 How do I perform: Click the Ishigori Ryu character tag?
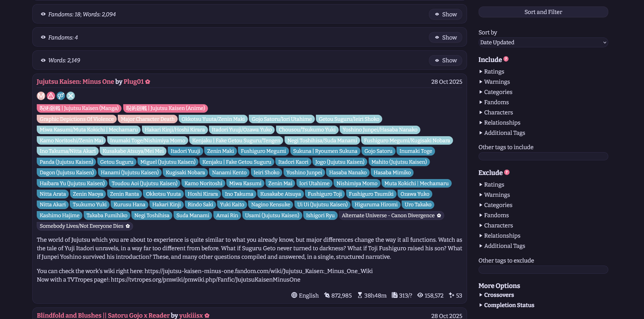click(320, 216)
